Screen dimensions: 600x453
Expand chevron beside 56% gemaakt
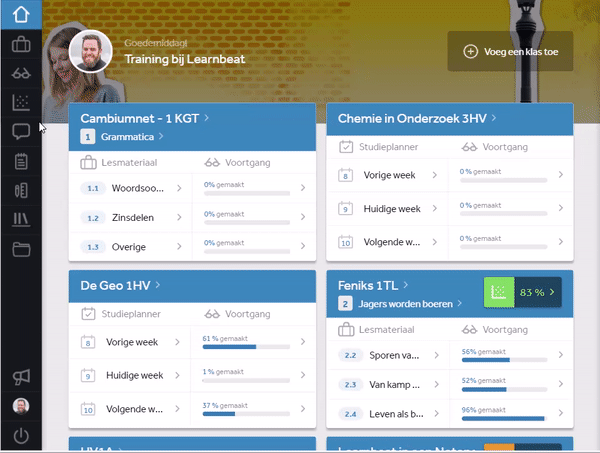561,355
